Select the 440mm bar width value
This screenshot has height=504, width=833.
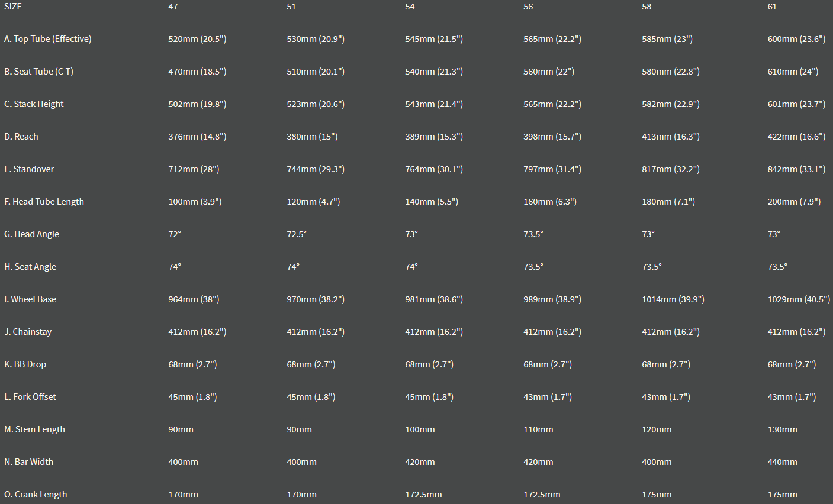pyautogui.click(x=782, y=462)
